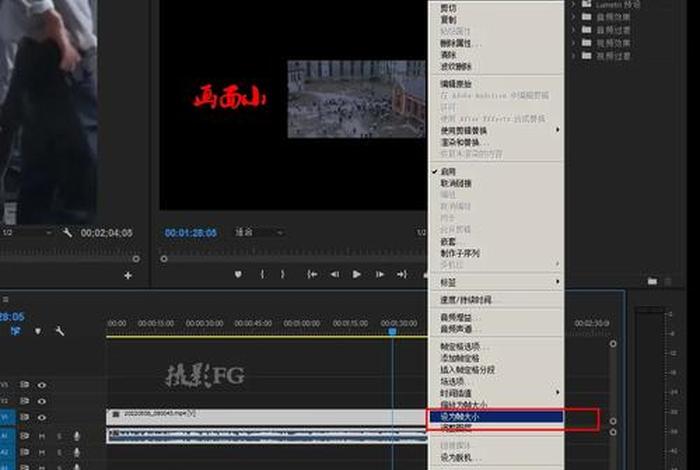Add a marker in the timeline toolbar

click(38, 331)
